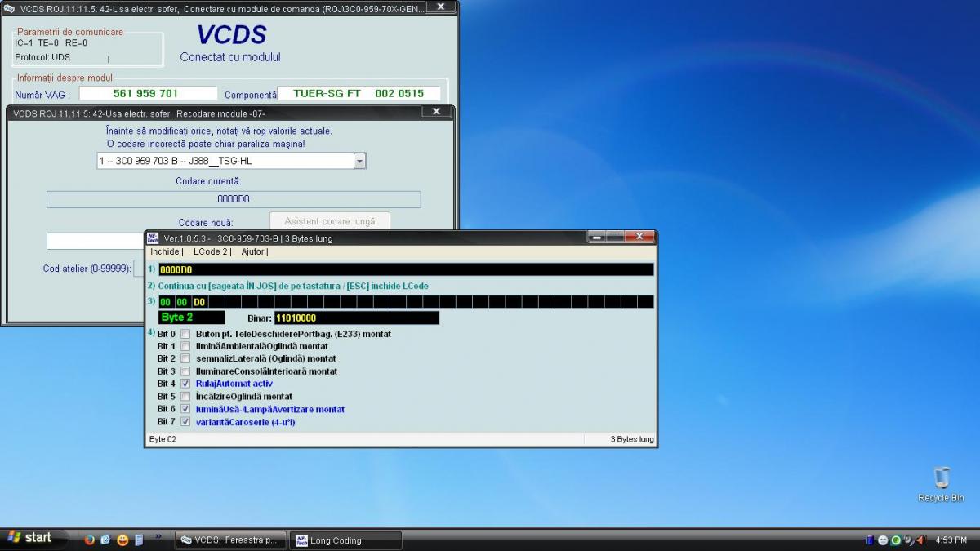The height and width of the screenshot is (551, 980).
Task: Minimize the LCode long coding window
Action: [x=597, y=237]
